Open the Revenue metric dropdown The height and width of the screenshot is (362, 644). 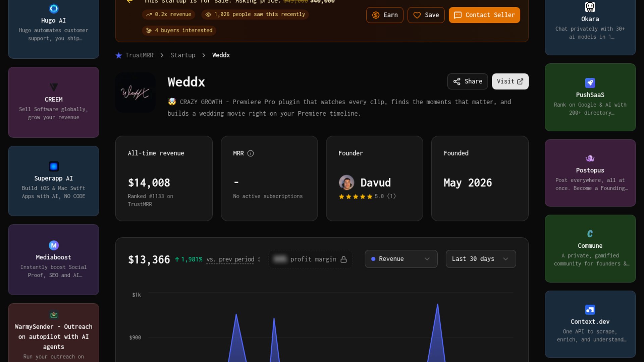click(x=401, y=259)
